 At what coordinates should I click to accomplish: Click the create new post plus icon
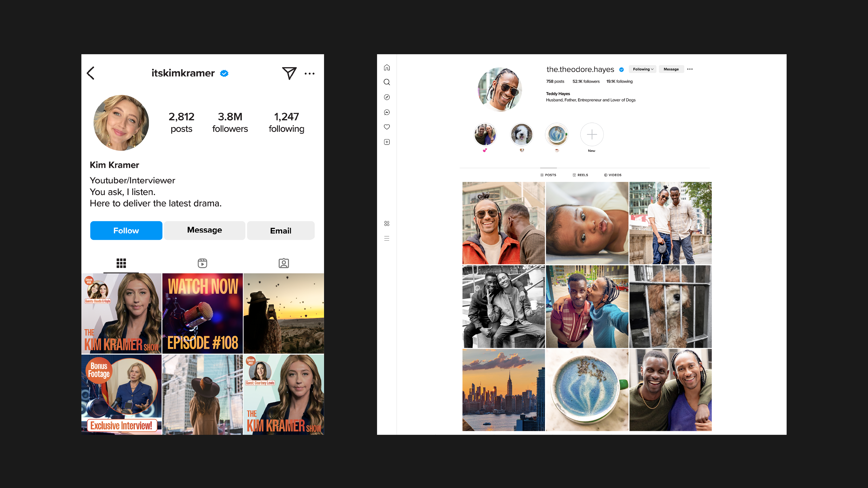(387, 142)
